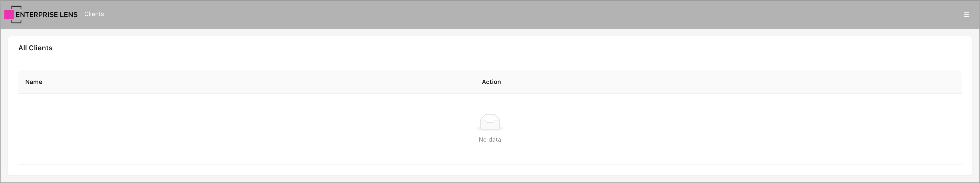This screenshot has height=183, width=980.
Task: Click the Action column header label
Action: [x=491, y=82]
